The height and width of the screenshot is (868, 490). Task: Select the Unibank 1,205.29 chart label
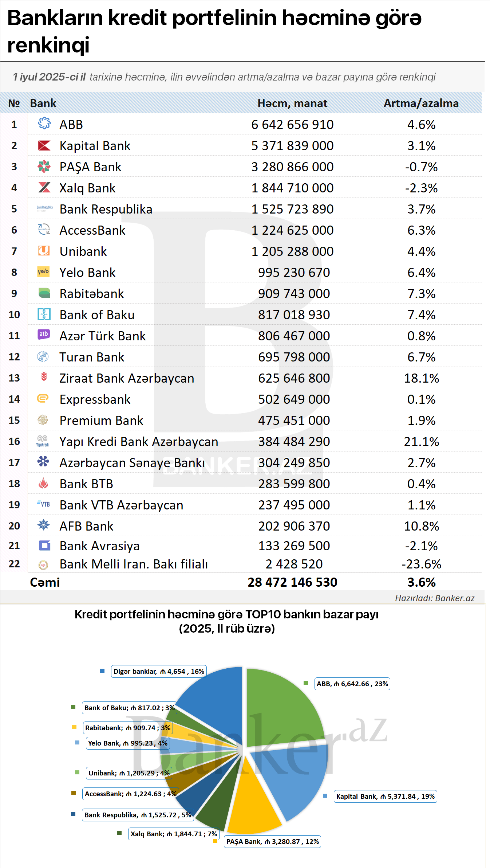tap(129, 773)
